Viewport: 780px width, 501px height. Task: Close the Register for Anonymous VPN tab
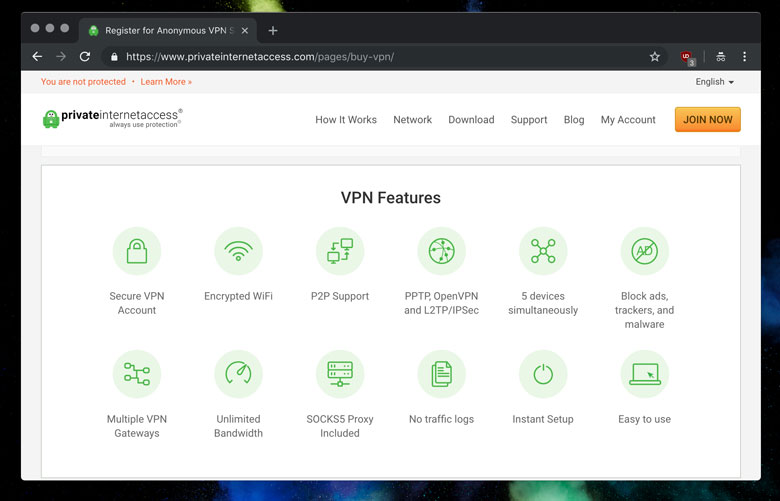tap(245, 31)
